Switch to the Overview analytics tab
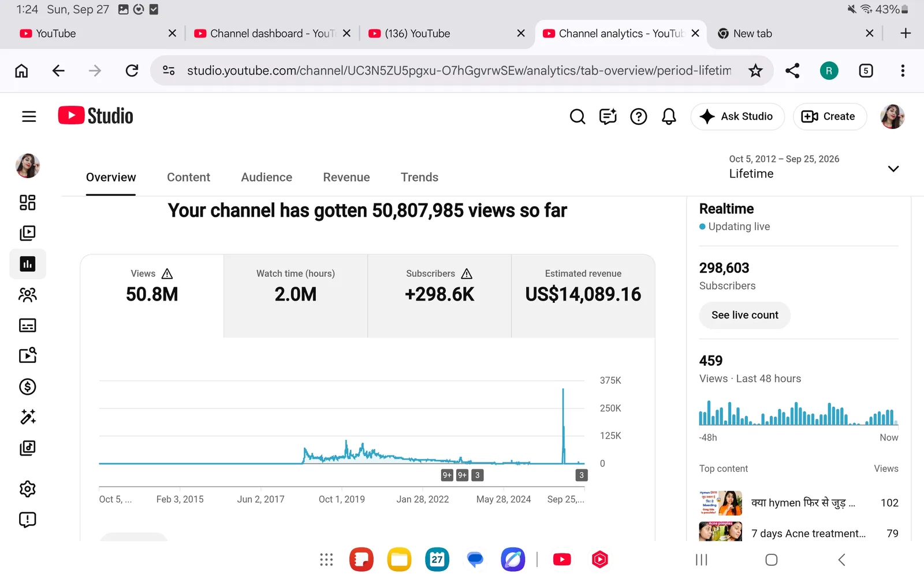The image size is (924, 578). (111, 177)
